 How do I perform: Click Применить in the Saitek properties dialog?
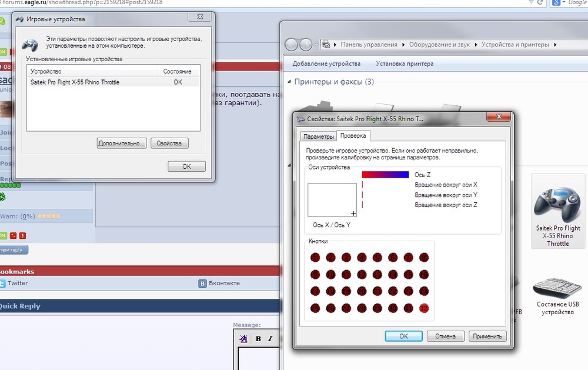487,336
